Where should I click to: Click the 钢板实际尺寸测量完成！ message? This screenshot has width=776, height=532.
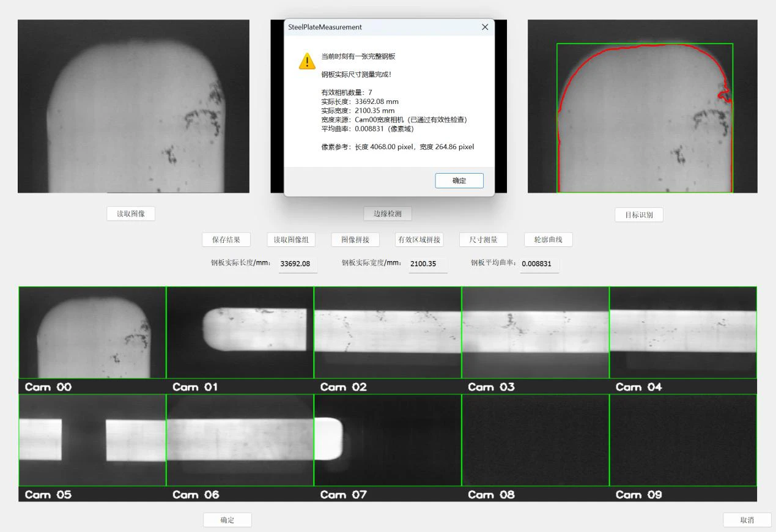[357, 75]
